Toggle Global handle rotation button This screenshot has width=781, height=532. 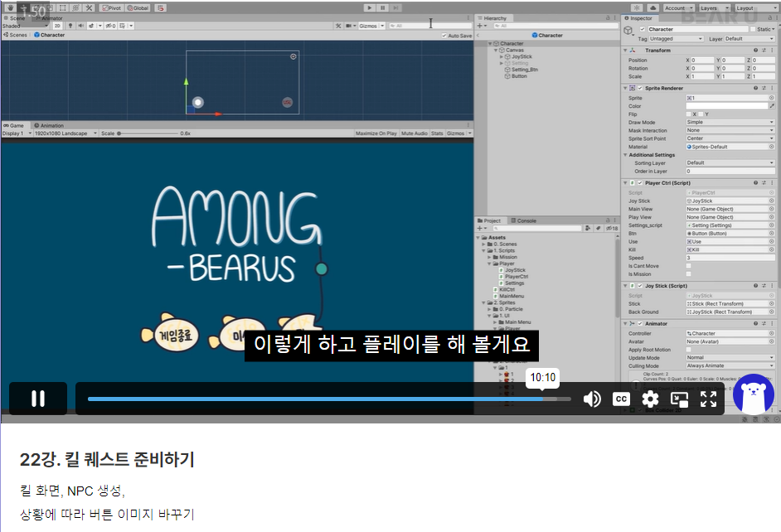point(138,8)
